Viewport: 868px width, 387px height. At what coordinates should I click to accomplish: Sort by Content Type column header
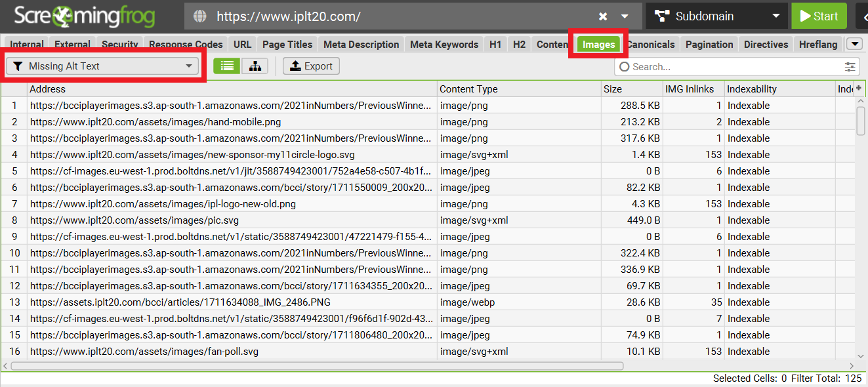tap(519, 89)
